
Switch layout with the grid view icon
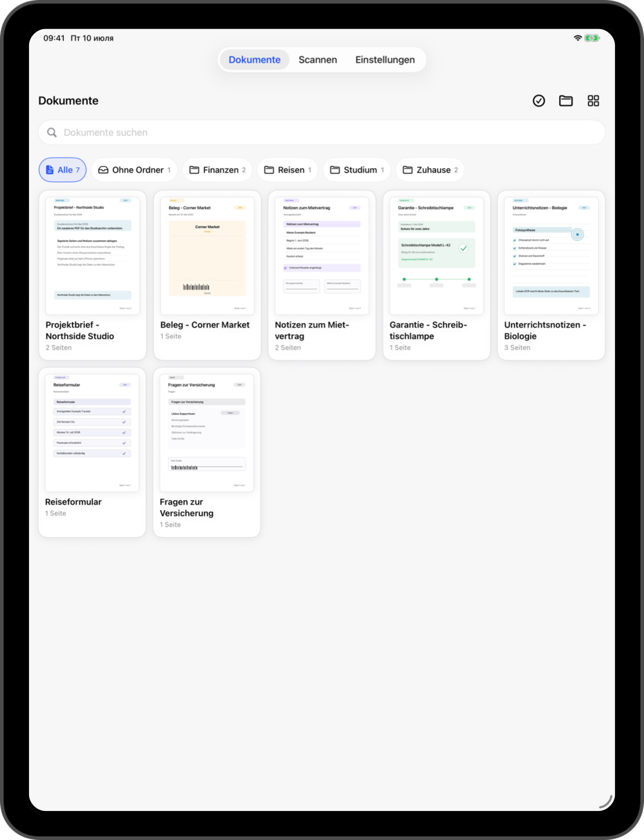tap(593, 101)
